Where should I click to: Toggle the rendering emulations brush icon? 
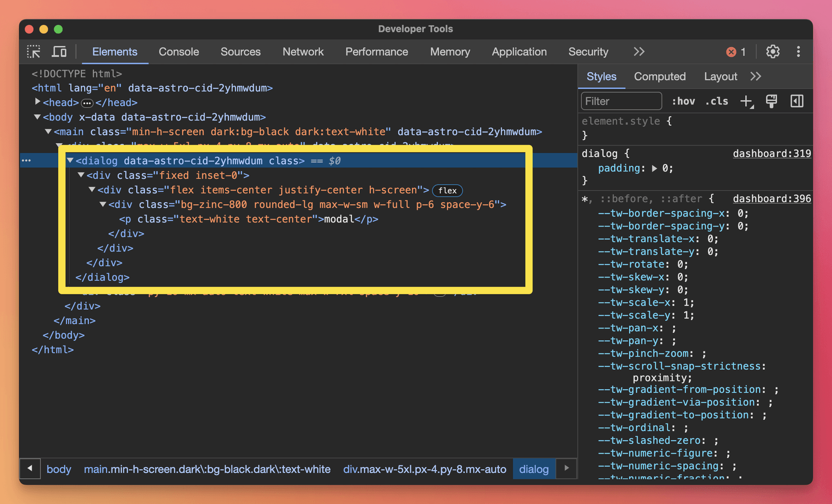772,101
